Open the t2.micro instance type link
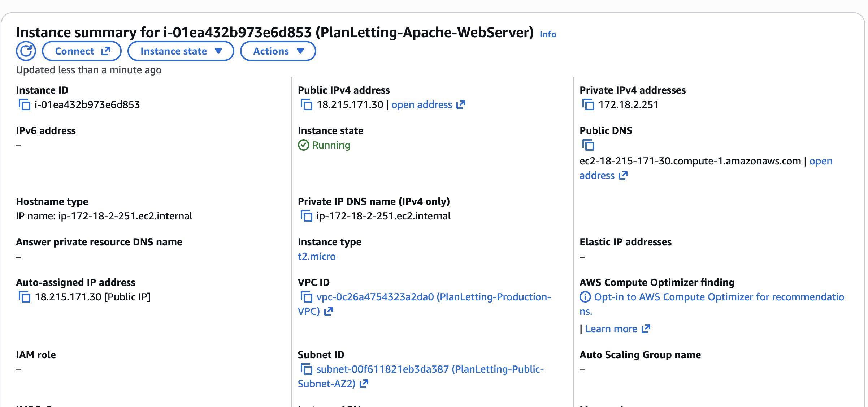This screenshot has width=868, height=407. tap(317, 257)
